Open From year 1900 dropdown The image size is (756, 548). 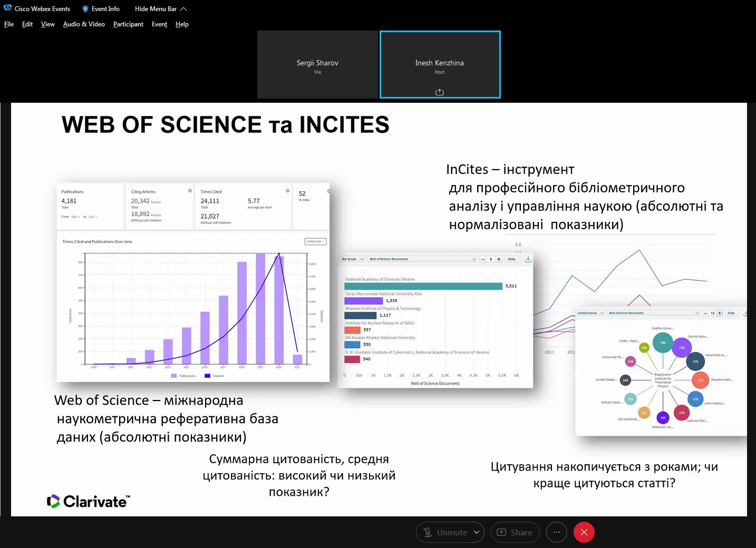tap(75, 217)
